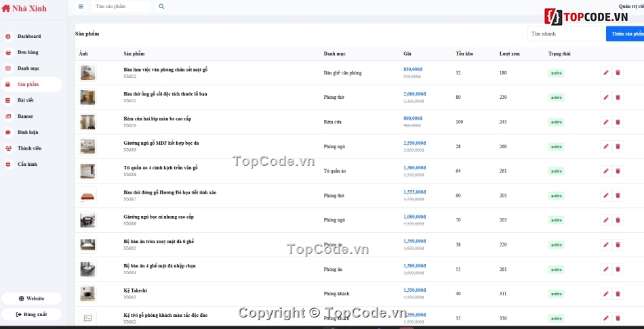The height and width of the screenshot is (329, 644).
Task: Edit product Bàn thờ ông NX011
Action: click(605, 97)
